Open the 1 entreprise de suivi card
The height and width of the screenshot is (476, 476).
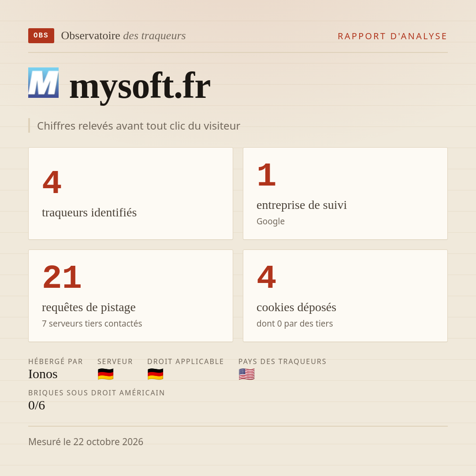[345, 193]
